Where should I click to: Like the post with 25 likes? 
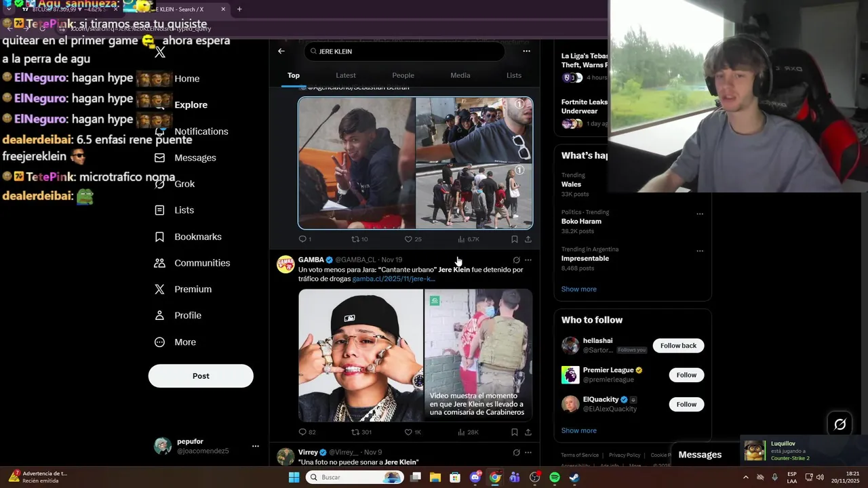pos(412,239)
